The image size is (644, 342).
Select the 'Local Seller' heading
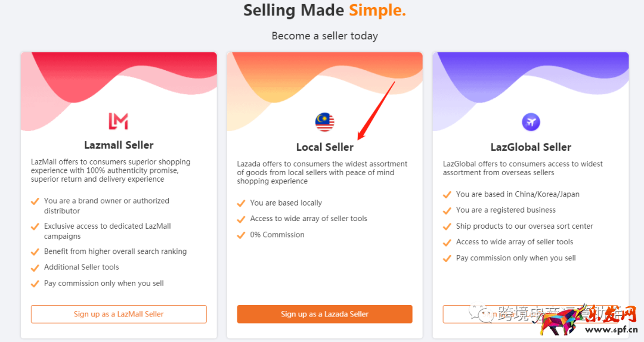[x=324, y=147]
